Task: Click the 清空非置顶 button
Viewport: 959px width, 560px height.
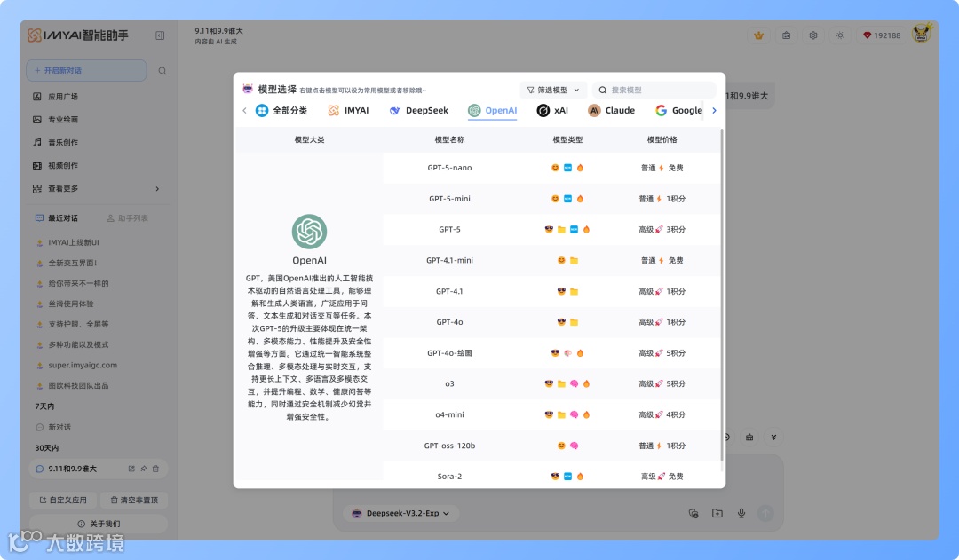Action: [134, 500]
